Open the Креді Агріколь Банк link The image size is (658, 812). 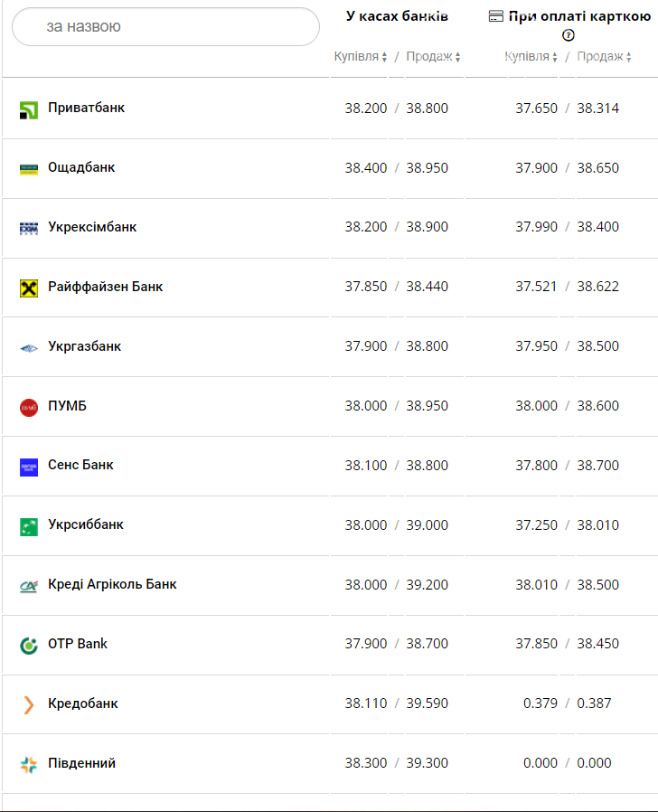pos(112,584)
